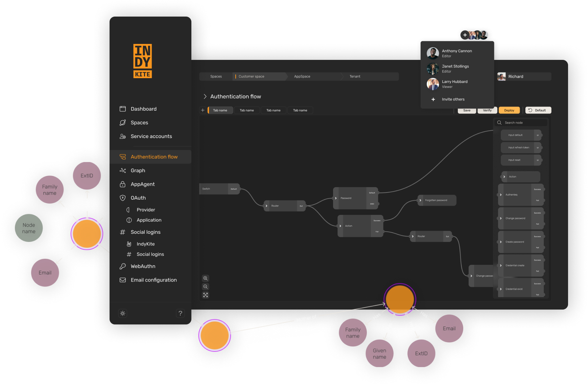The image size is (588, 385).
Task: Expand the Credential exist node chevron
Action: [501, 289]
